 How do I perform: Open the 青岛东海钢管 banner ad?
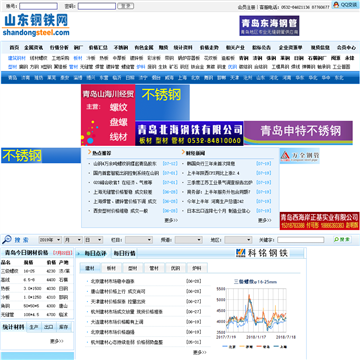click(x=269, y=26)
